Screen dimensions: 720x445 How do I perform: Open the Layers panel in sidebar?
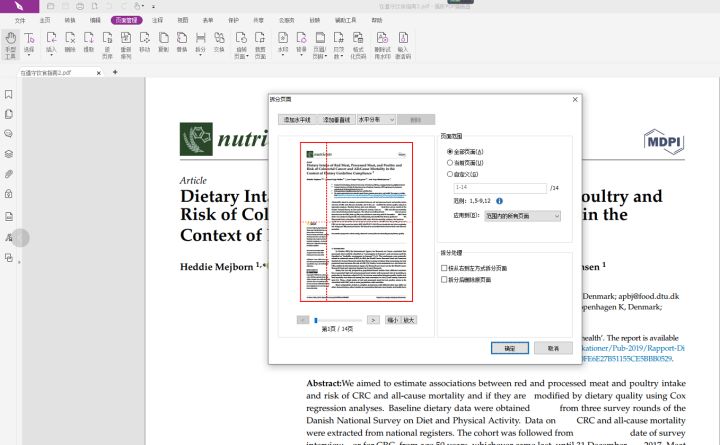coord(9,154)
